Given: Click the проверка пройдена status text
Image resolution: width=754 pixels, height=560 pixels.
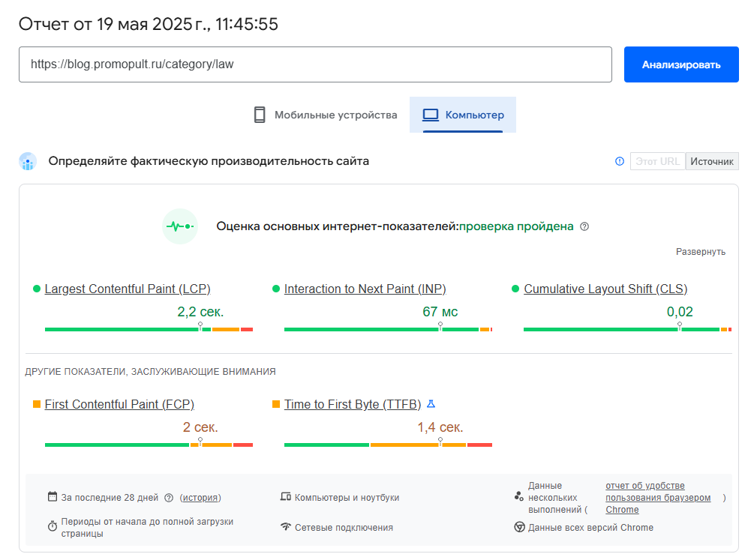Looking at the screenshot, I should click(516, 226).
